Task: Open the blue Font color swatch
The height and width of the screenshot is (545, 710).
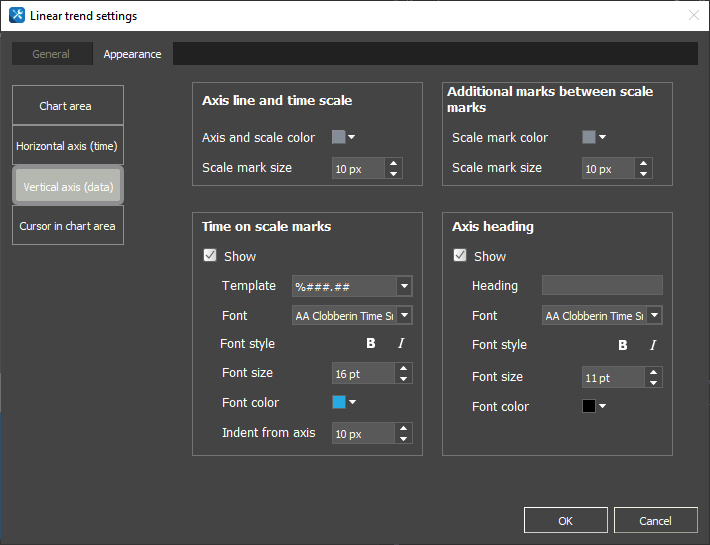Action: (x=344, y=403)
